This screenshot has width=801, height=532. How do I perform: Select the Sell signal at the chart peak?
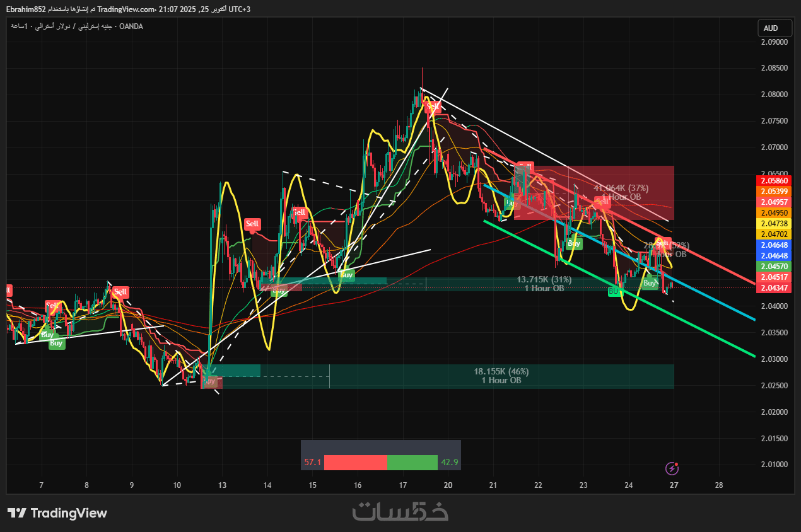[x=432, y=107]
